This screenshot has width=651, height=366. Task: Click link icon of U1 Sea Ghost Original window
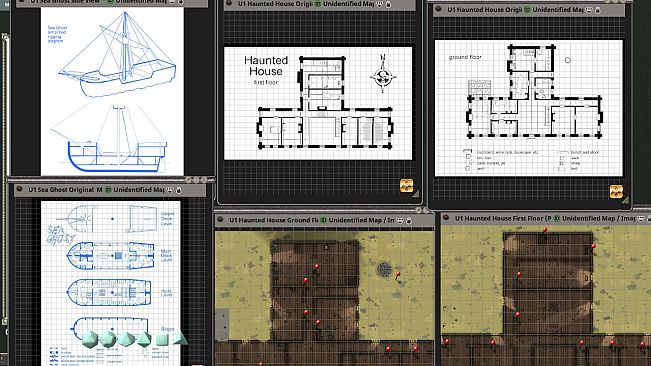coord(19,189)
